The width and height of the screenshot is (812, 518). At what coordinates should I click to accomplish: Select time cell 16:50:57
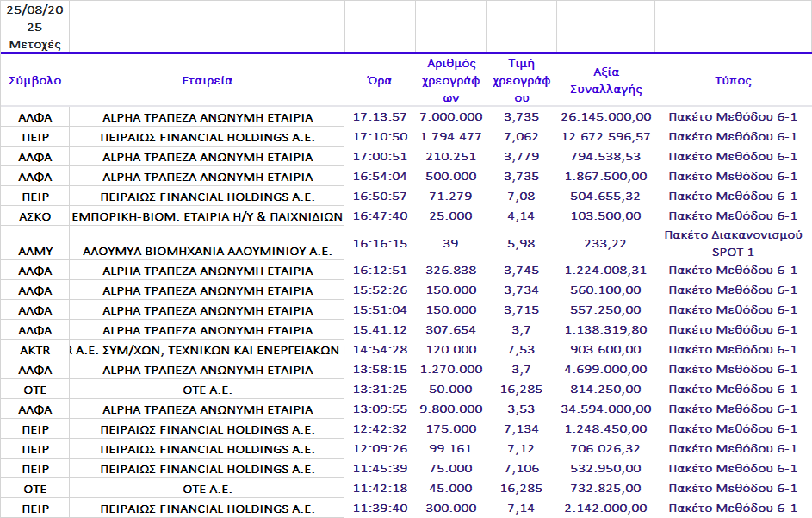[380, 196]
